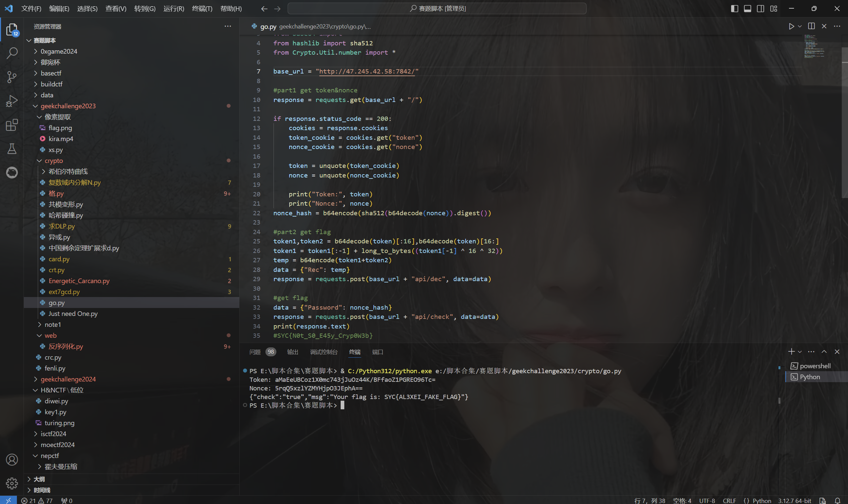Open the Explorer view in activity bar
848x504 pixels.
click(x=12, y=29)
